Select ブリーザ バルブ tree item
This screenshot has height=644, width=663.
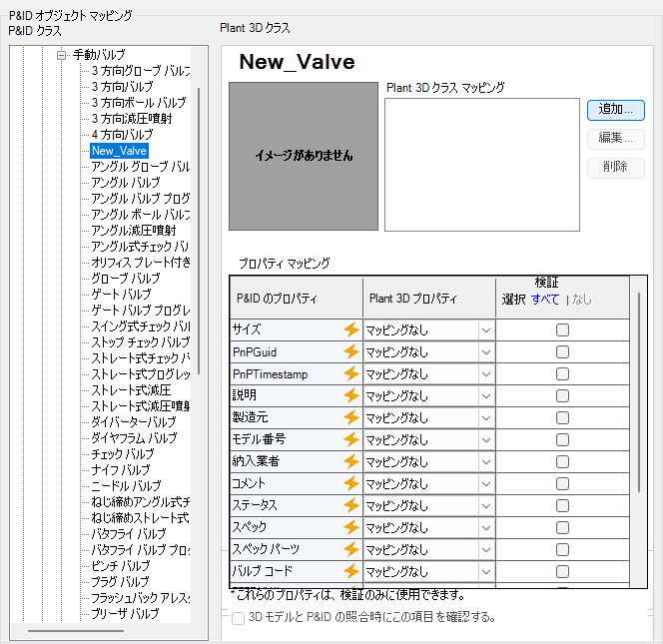125,614
